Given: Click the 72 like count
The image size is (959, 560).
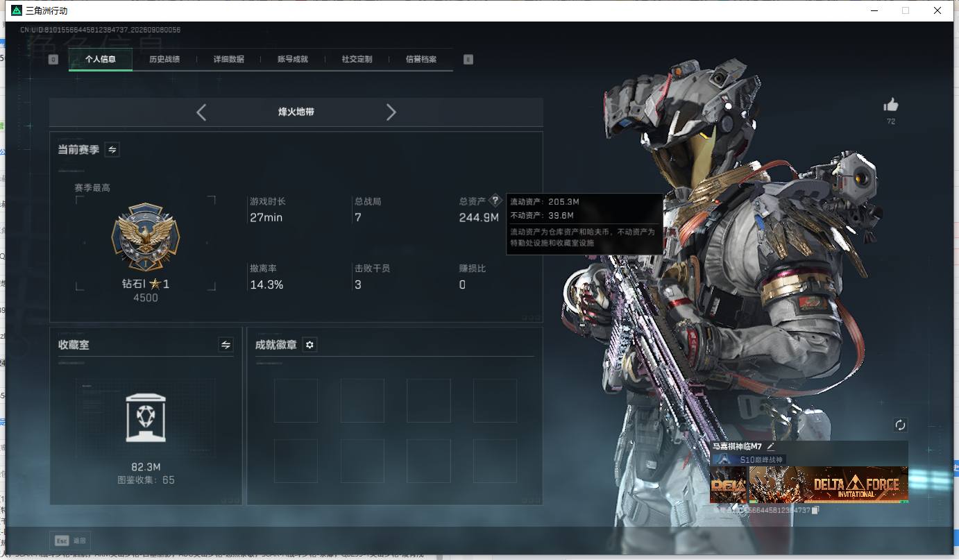Looking at the screenshot, I should pos(891,122).
